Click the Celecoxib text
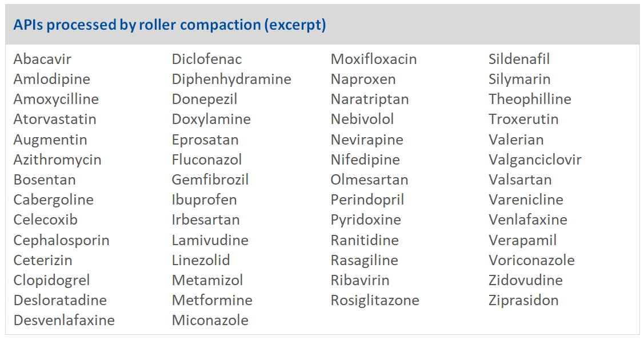Viewport: 644px width, 340px height. [46, 219]
